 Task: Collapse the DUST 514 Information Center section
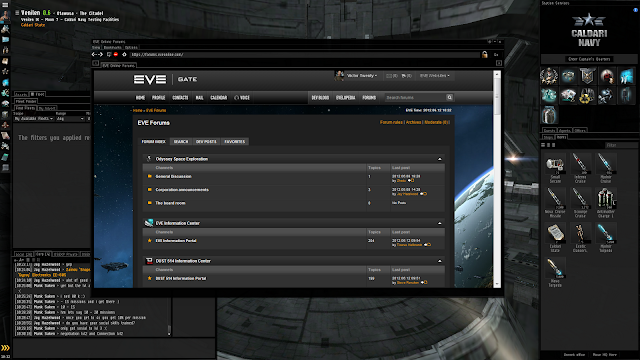coord(440,261)
